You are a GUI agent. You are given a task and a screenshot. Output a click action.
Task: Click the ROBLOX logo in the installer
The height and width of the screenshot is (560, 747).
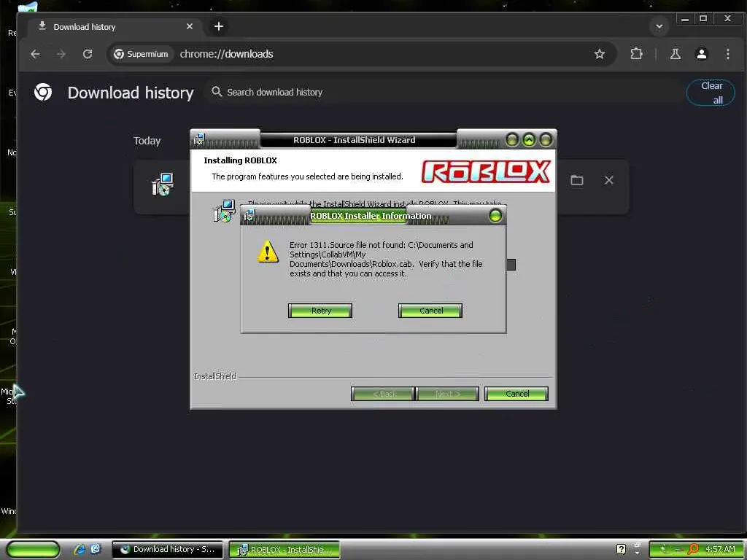(486, 171)
